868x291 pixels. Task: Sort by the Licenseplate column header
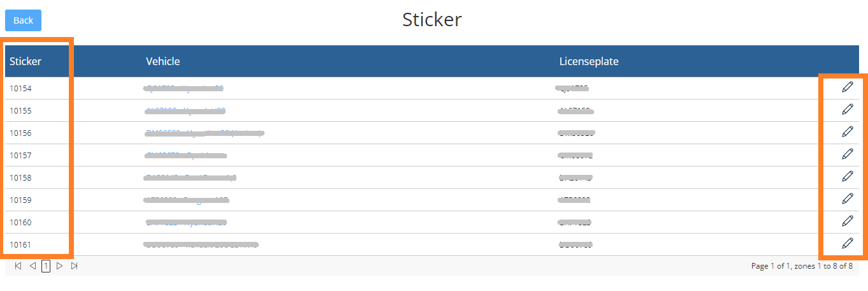coord(589,61)
